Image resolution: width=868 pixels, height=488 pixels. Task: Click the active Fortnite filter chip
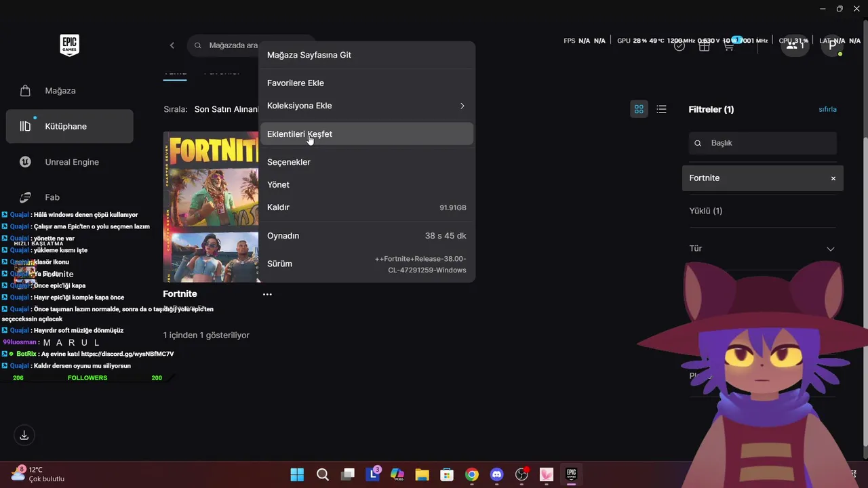click(x=762, y=178)
